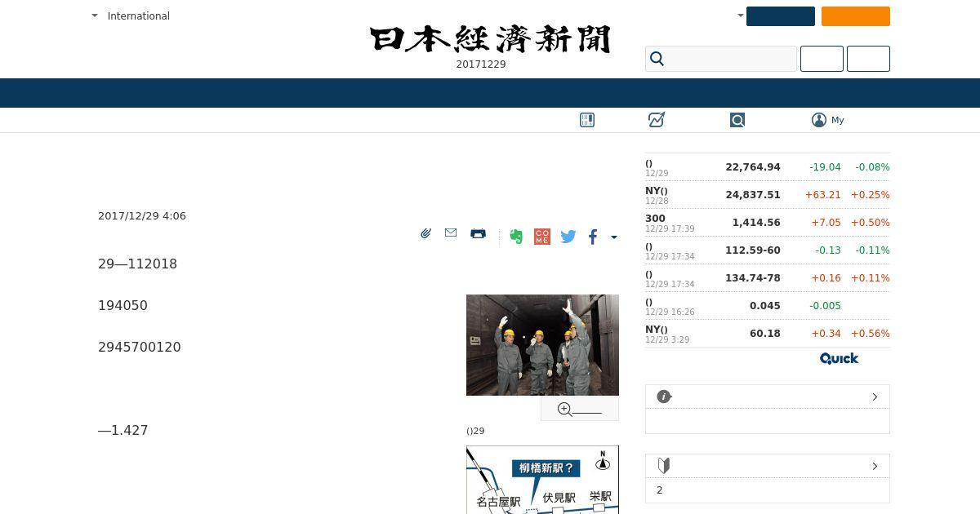The image size is (980, 514).
Task: Click the small dropdown arrow before the navy button
Action: [741, 16]
